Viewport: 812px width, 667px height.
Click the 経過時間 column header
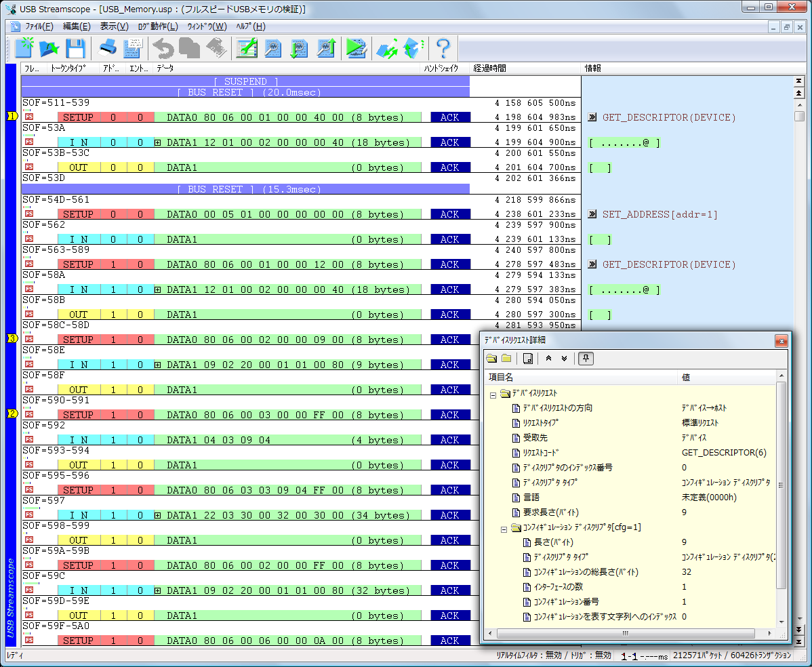pos(525,68)
